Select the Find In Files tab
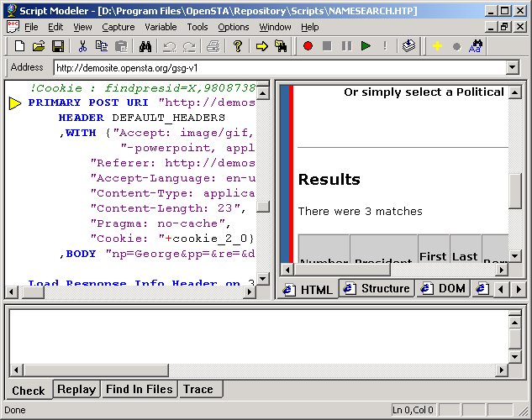Viewport: 532px width, 420px height. (140, 389)
